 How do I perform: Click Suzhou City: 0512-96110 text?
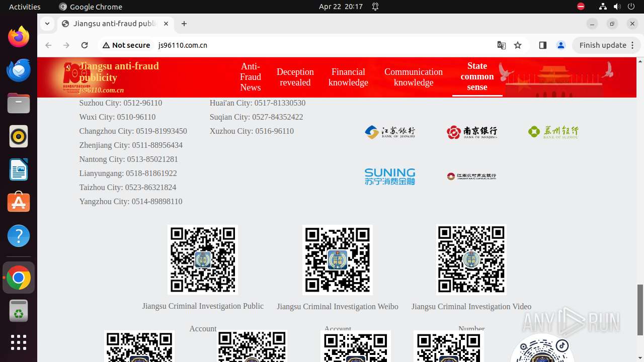tap(121, 103)
